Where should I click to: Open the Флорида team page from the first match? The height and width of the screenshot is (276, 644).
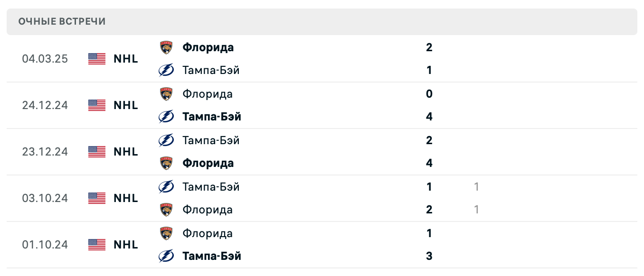[x=208, y=47]
